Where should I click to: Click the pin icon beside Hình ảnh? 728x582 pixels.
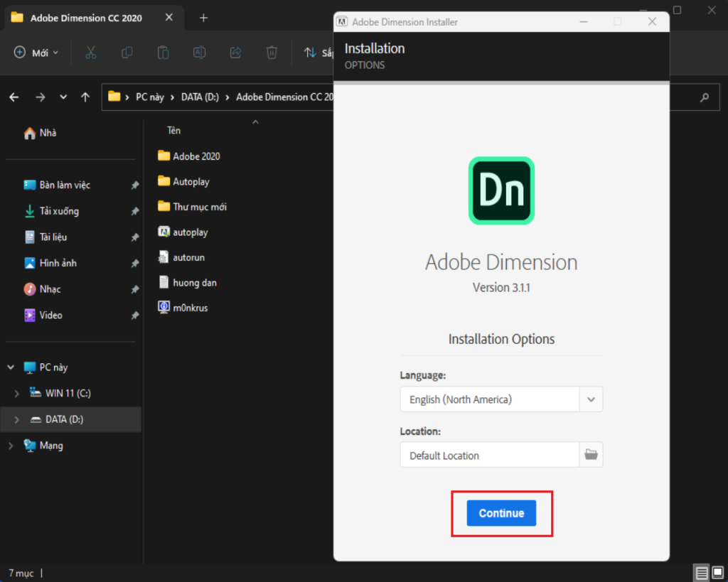click(x=134, y=263)
